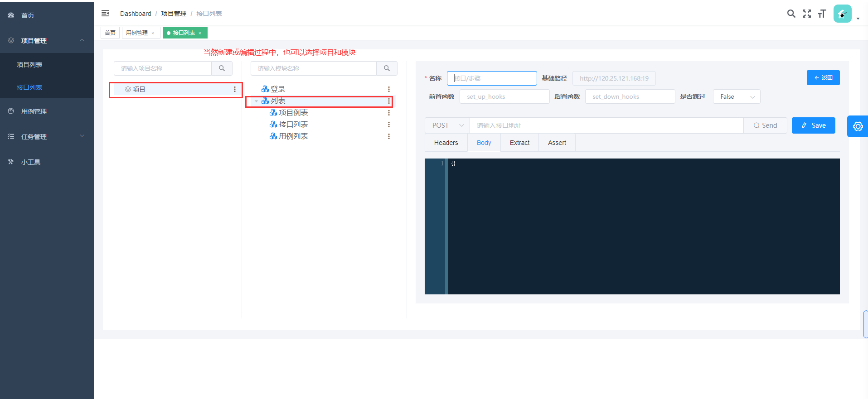Image resolution: width=868 pixels, height=399 pixels.
Task: Open 项目列表 in the sidebar
Action: coord(47,65)
